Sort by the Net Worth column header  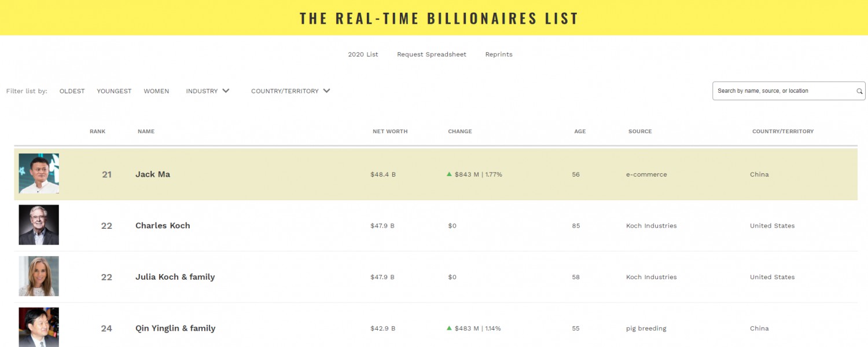click(x=390, y=132)
